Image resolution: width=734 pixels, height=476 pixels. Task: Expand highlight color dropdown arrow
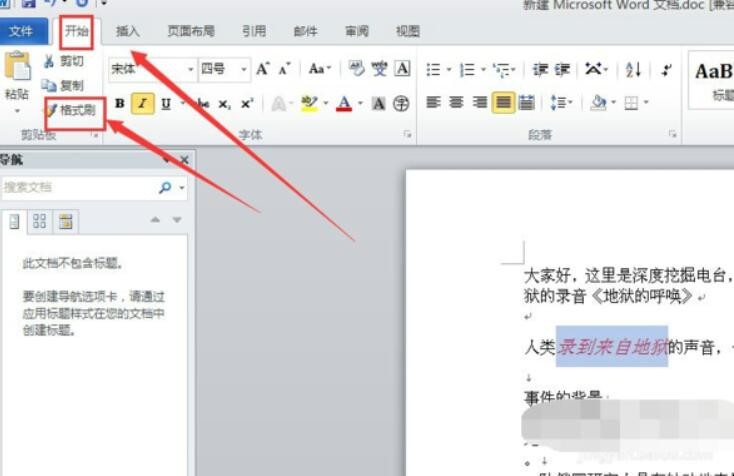point(326,103)
